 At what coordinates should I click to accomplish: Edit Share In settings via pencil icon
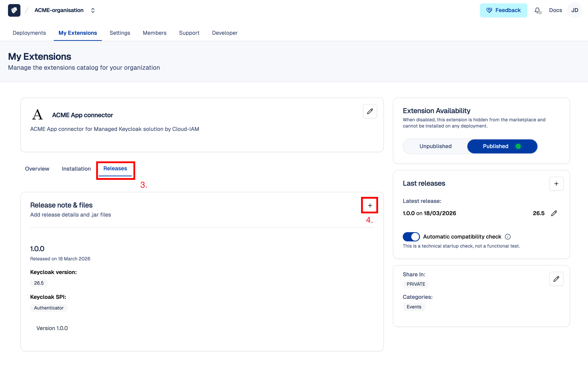click(x=556, y=279)
